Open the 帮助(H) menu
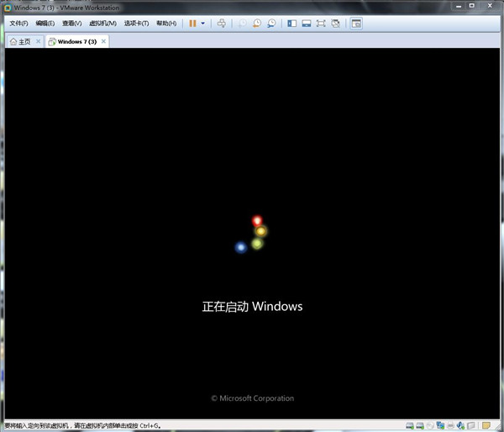The height and width of the screenshot is (432, 504). click(166, 24)
